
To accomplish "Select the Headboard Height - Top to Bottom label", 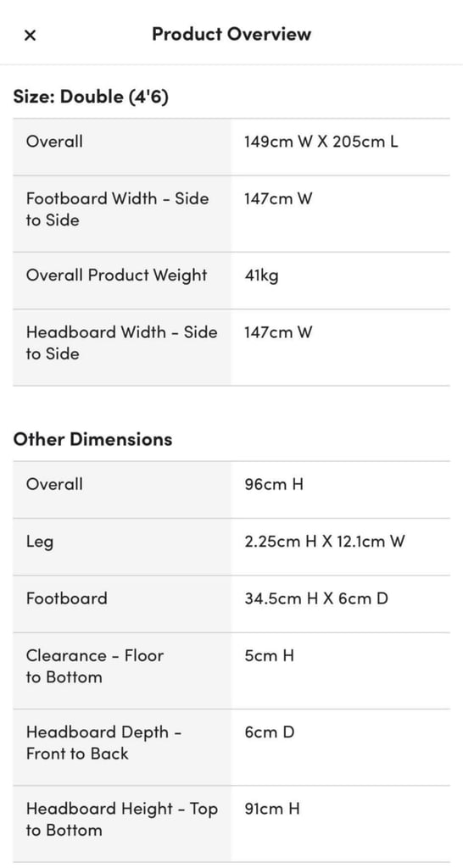I will click(x=122, y=820).
